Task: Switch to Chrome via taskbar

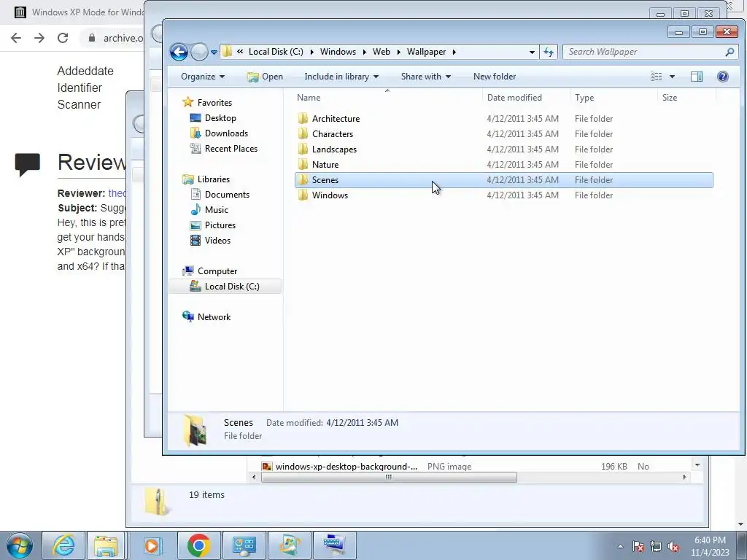Action: point(198,545)
